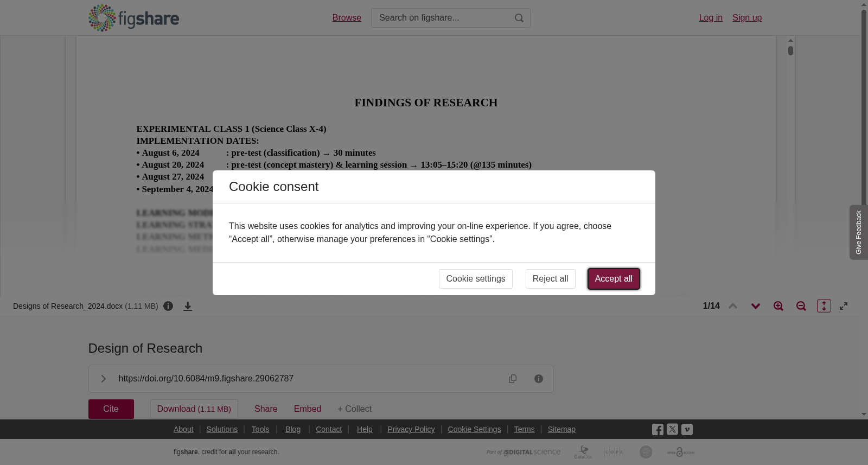Click the Embed option
Viewport: 868px width, 465px height.
pyautogui.click(x=308, y=409)
